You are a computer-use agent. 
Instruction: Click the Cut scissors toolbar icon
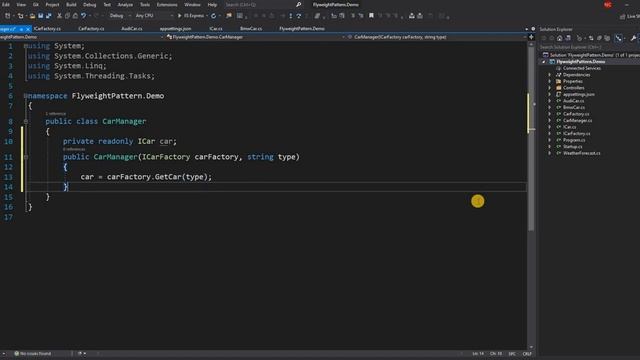[x=59, y=16]
